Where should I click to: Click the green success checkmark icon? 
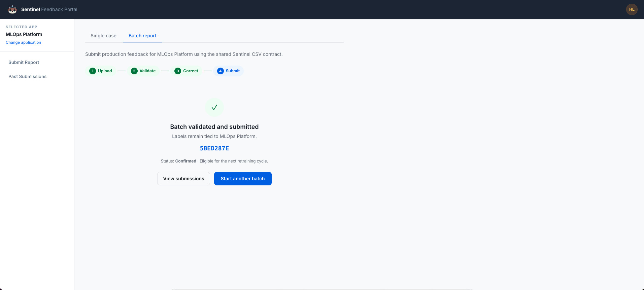coord(214,107)
